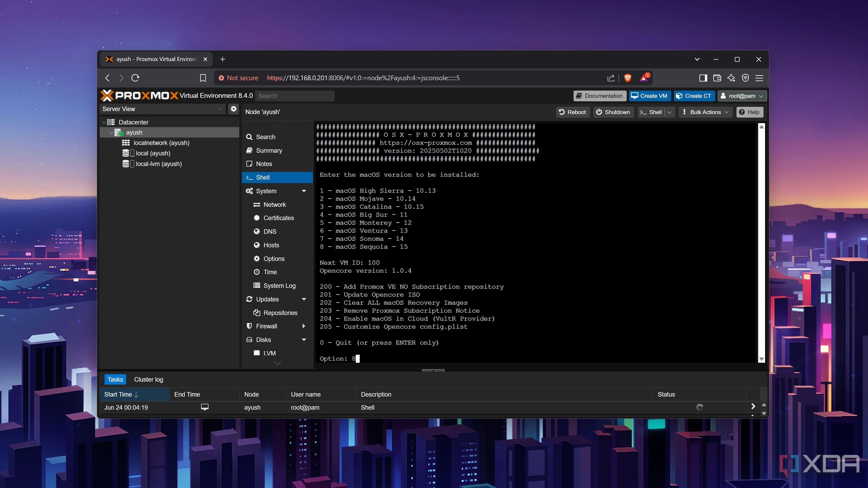The image size is (868, 488).
Task: Click the browser reload icon
Action: click(x=135, y=78)
